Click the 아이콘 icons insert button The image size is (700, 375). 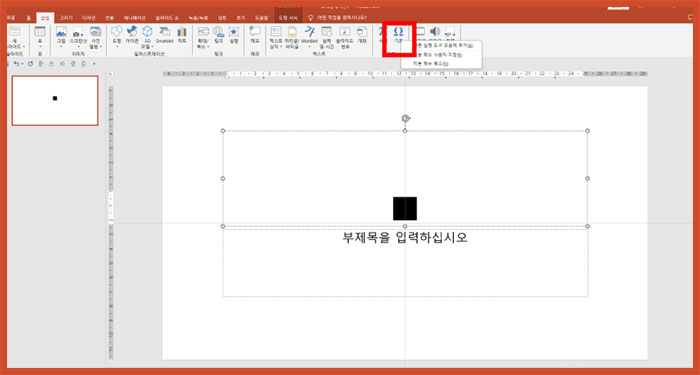(132, 31)
